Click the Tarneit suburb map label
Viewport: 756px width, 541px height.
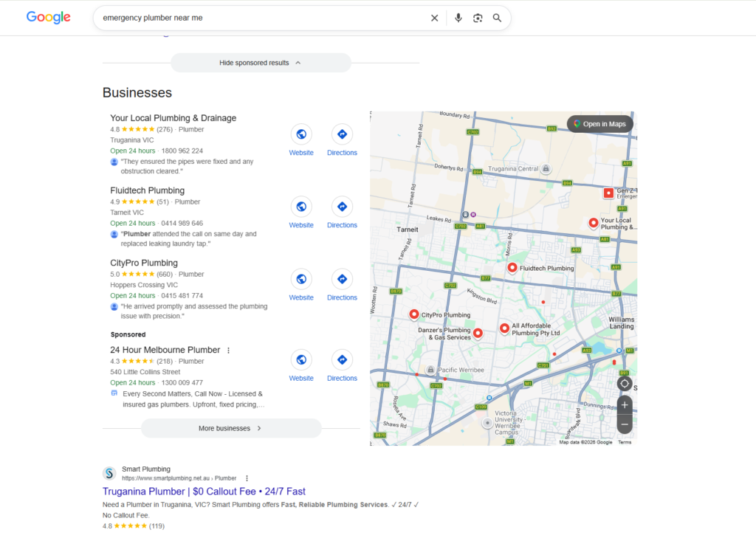click(408, 230)
